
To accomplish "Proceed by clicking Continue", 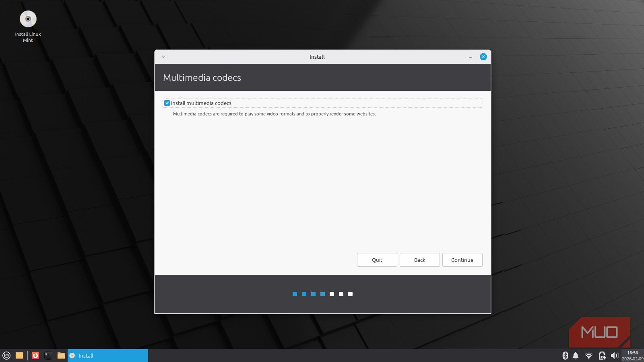I will [x=462, y=260].
